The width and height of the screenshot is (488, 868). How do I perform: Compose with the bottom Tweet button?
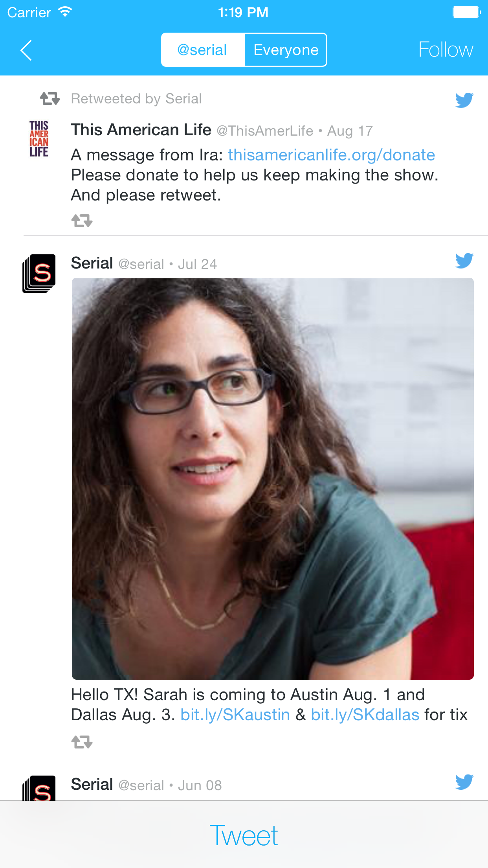pyautogui.click(x=244, y=835)
